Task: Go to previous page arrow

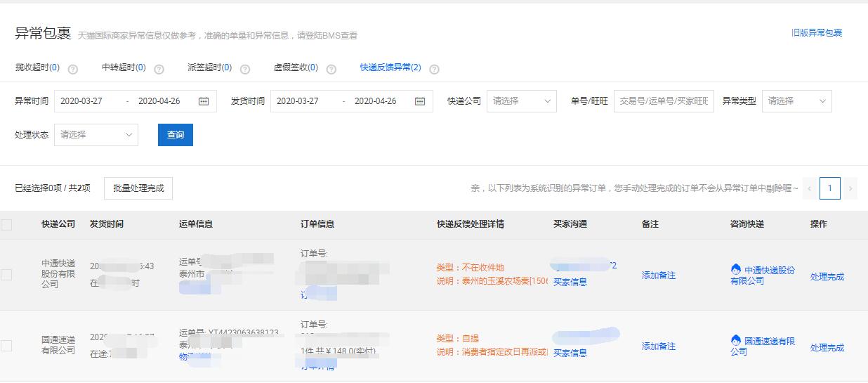Action: click(809, 188)
